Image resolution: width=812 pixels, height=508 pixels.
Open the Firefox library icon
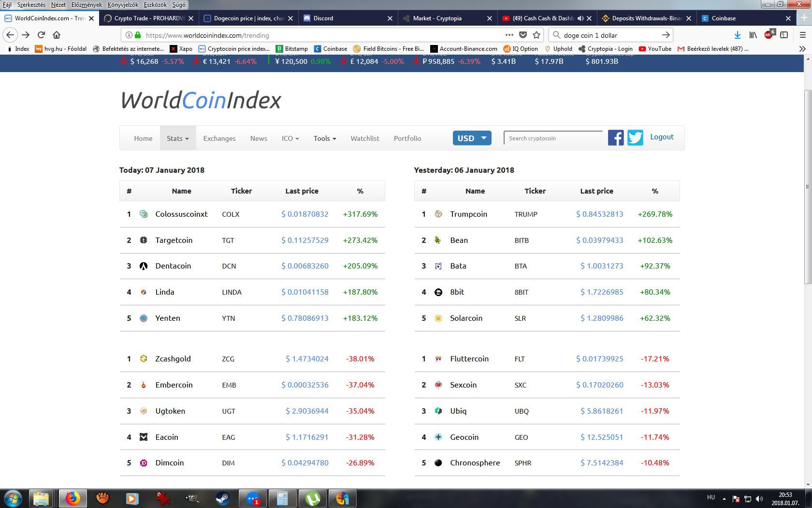coord(753,35)
